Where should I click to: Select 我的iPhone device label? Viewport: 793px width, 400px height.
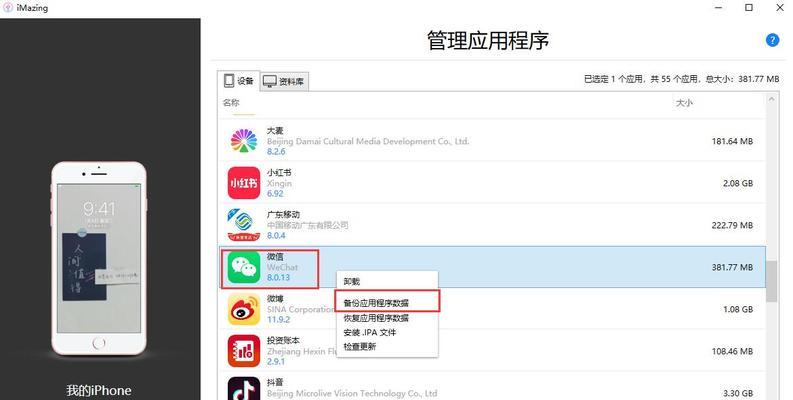[99, 390]
